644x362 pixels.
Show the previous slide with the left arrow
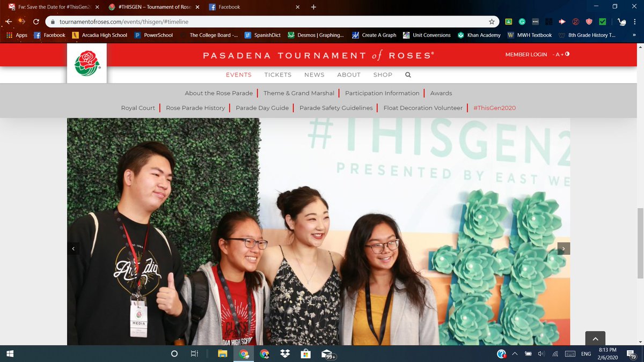tap(74, 248)
